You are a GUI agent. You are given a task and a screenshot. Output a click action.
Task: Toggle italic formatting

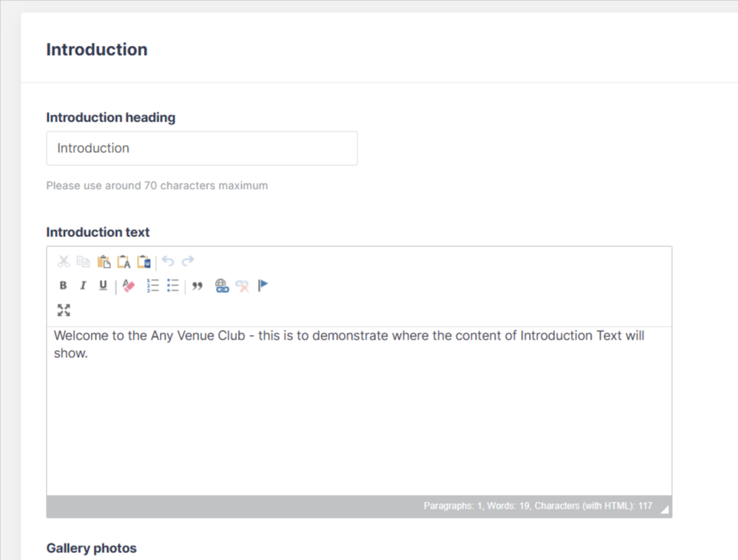click(83, 286)
